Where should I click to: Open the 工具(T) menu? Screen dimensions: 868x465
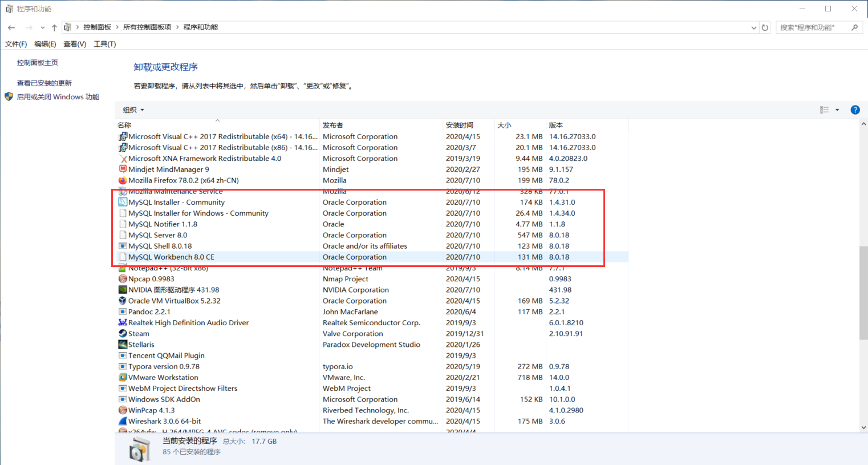click(105, 44)
